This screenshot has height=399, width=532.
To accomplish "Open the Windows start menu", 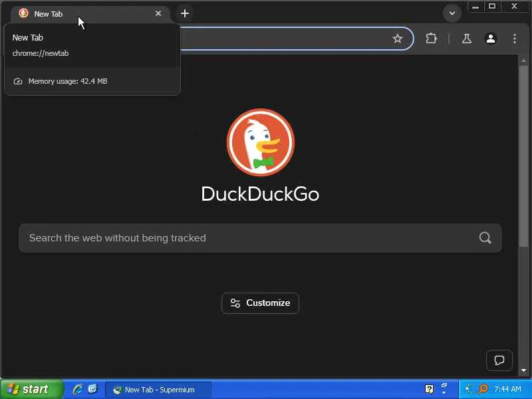I will pos(32,389).
